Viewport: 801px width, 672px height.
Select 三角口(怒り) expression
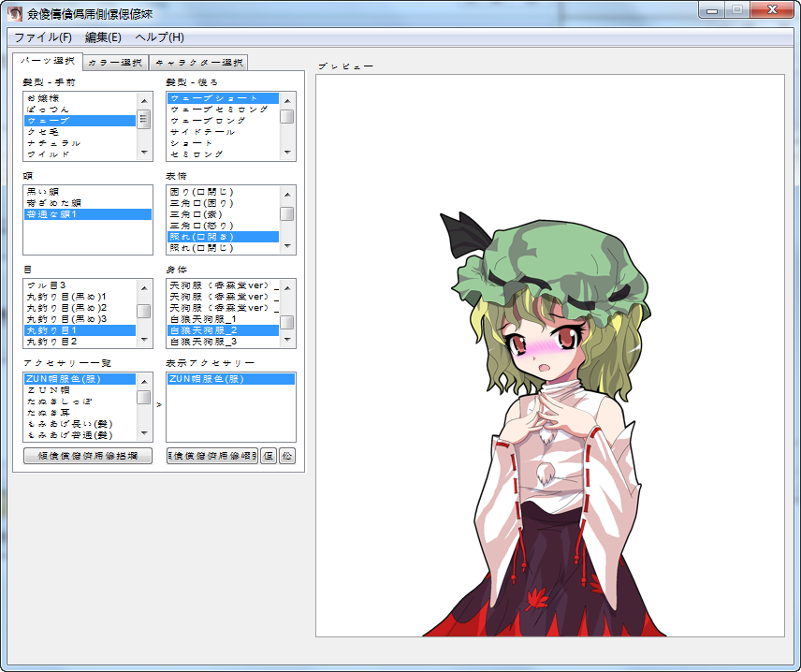[224, 226]
